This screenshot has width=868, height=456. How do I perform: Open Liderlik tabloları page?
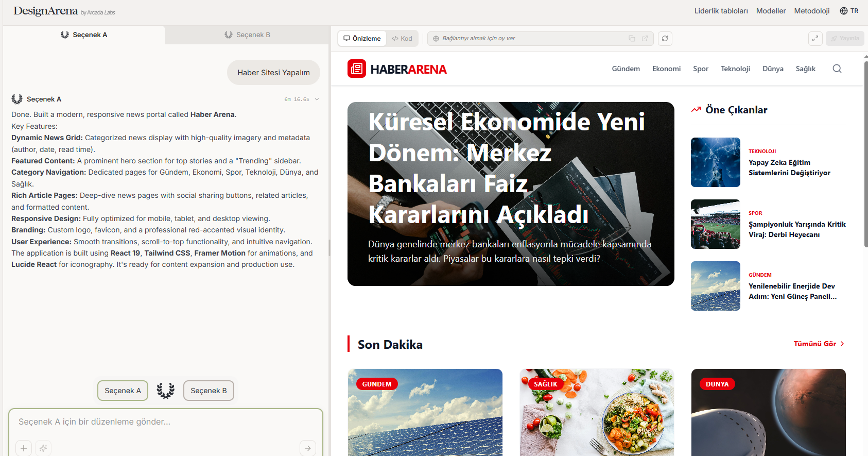coord(721,11)
